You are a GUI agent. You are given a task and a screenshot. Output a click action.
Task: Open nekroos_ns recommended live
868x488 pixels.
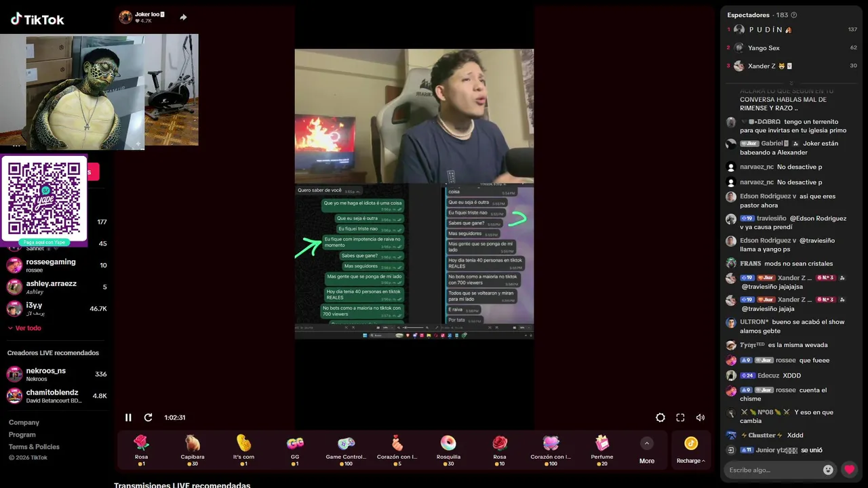click(x=57, y=374)
